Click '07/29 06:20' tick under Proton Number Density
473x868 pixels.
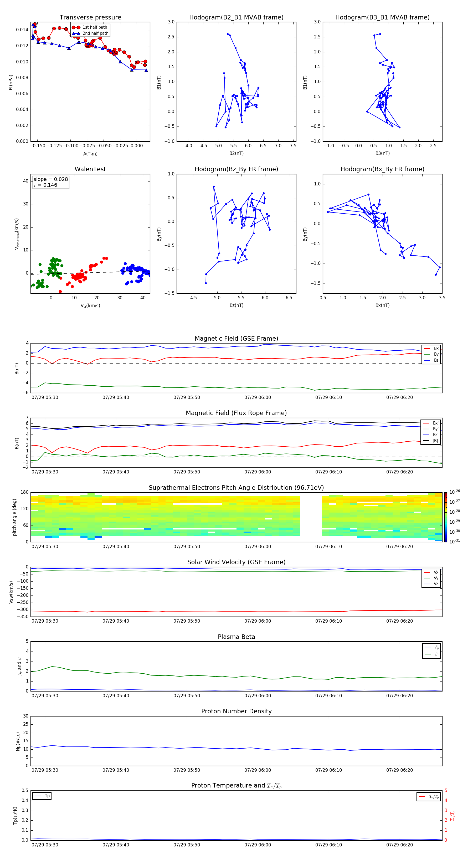coord(400,770)
